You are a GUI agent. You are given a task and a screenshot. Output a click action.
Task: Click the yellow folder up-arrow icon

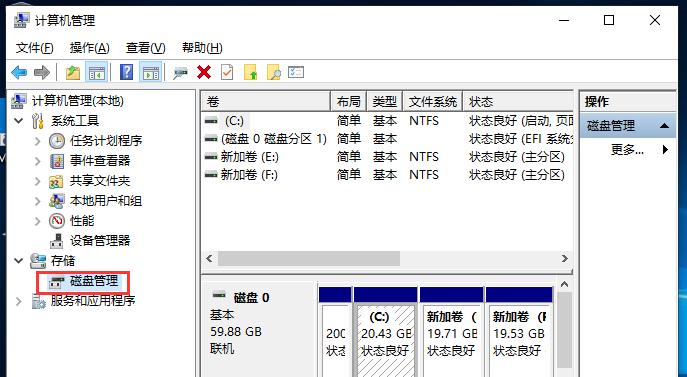(x=251, y=72)
